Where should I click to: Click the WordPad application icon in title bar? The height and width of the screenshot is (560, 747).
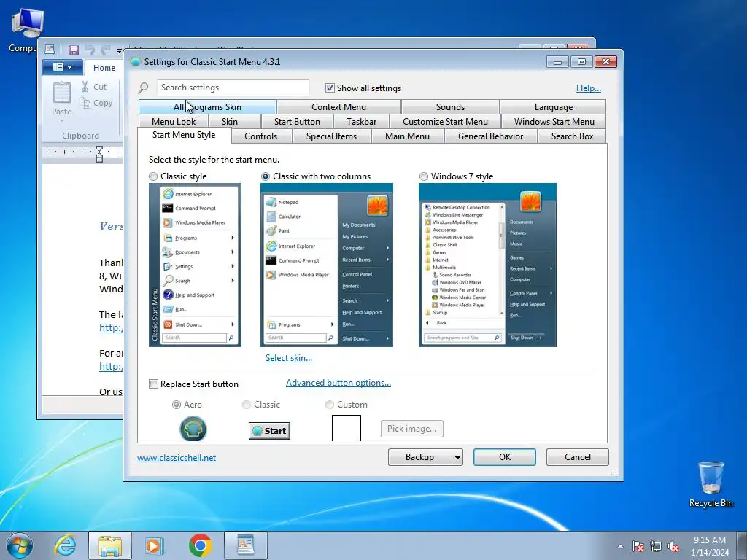click(49, 50)
